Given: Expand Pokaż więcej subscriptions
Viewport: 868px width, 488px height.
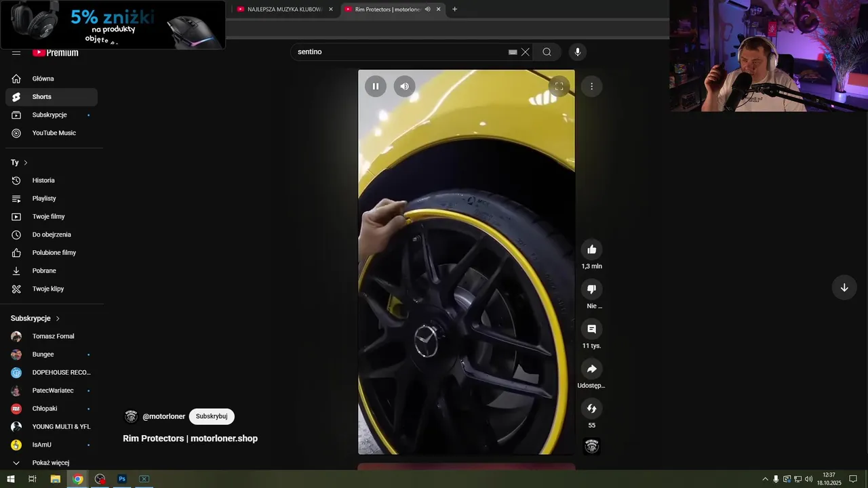Looking at the screenshot, I should pyautogui.click(x=52, y=463).
